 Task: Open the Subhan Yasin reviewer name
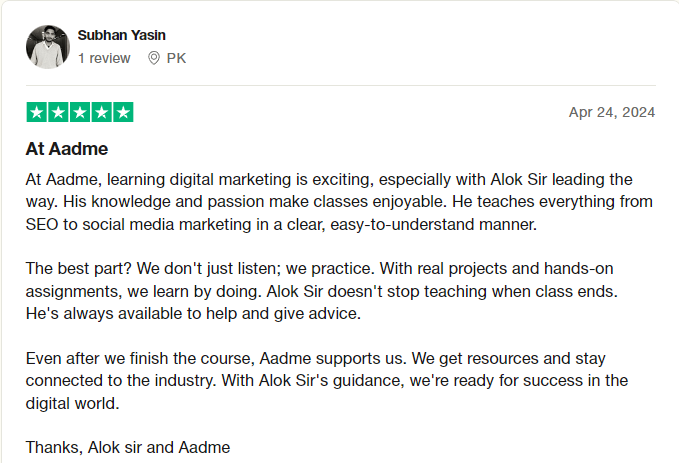[x=122, y=35]
